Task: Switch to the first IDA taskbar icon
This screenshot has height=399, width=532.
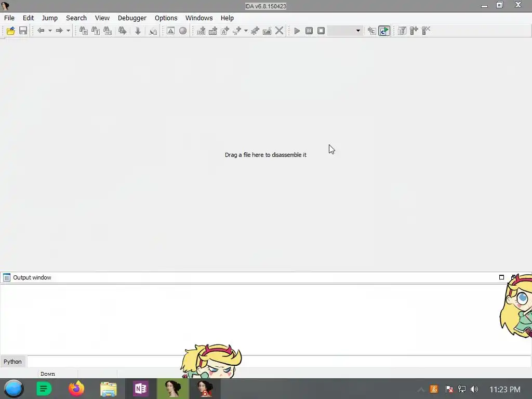Action: 172,389
